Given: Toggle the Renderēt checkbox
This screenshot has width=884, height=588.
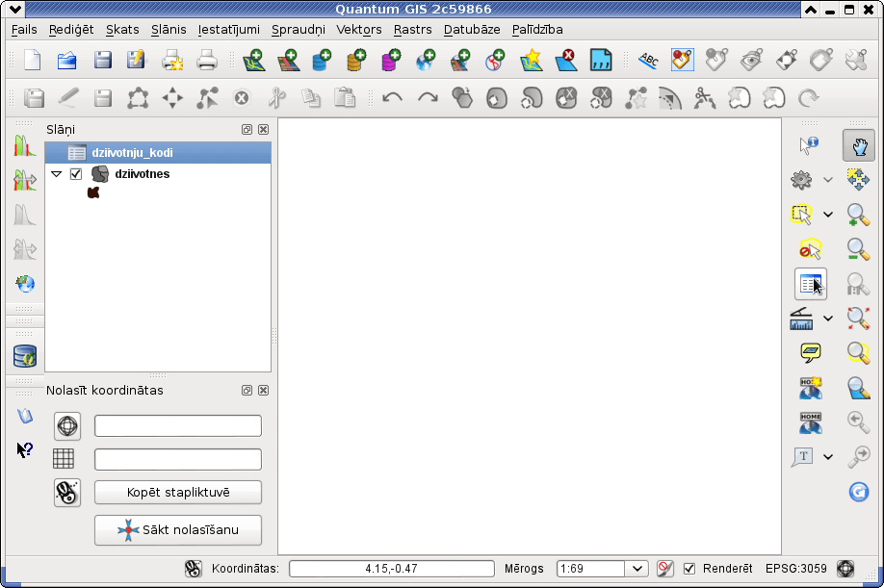Looking at the screenshot, I should (x=689, y=569).
